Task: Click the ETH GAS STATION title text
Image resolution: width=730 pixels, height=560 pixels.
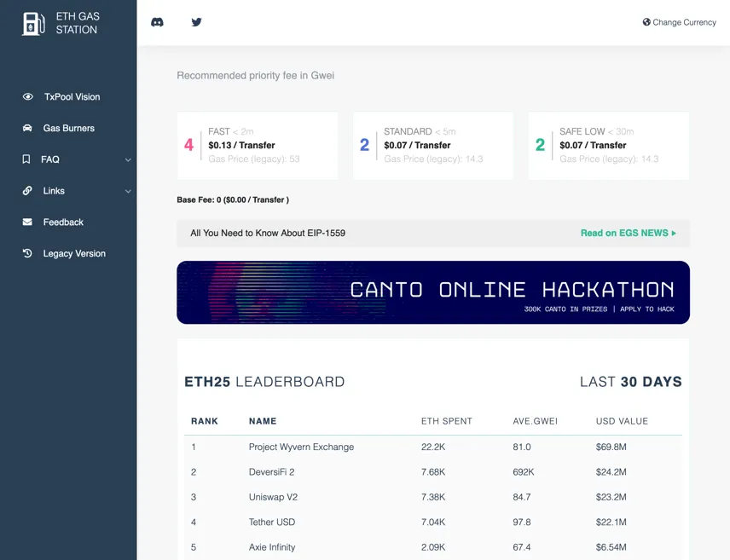Action: (x=78, y=23)
